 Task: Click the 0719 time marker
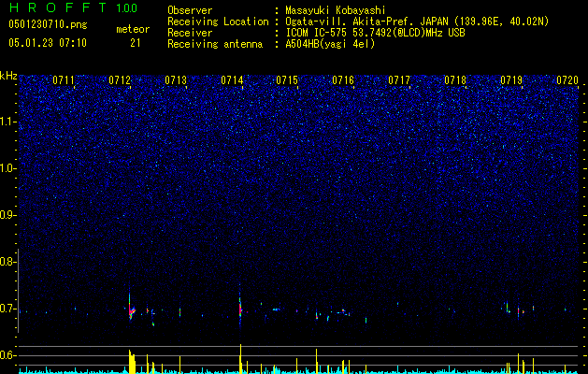(x=511, y=79)
